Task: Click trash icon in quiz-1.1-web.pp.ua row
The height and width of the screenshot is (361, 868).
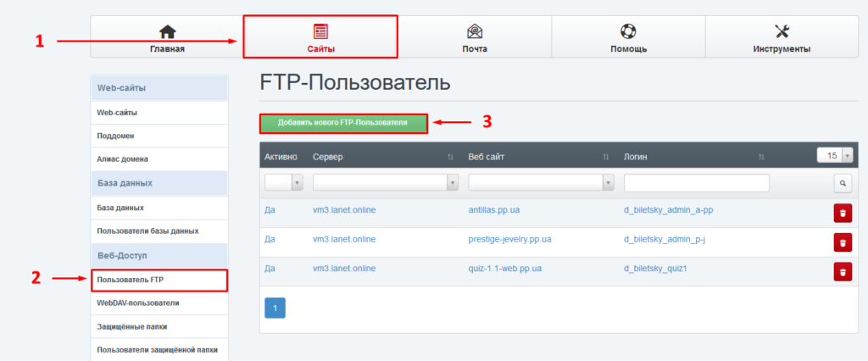Action: point(843,271)
